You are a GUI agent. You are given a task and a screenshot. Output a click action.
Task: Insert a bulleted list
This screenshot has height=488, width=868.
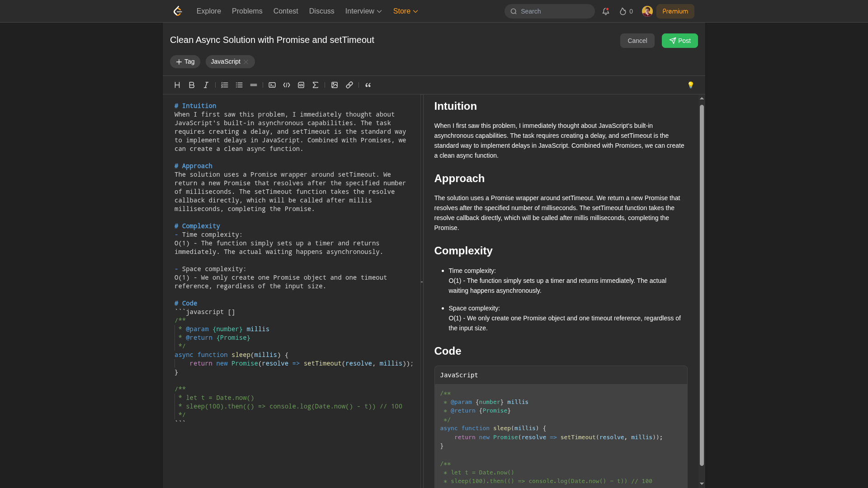click(x=239, y=85)
